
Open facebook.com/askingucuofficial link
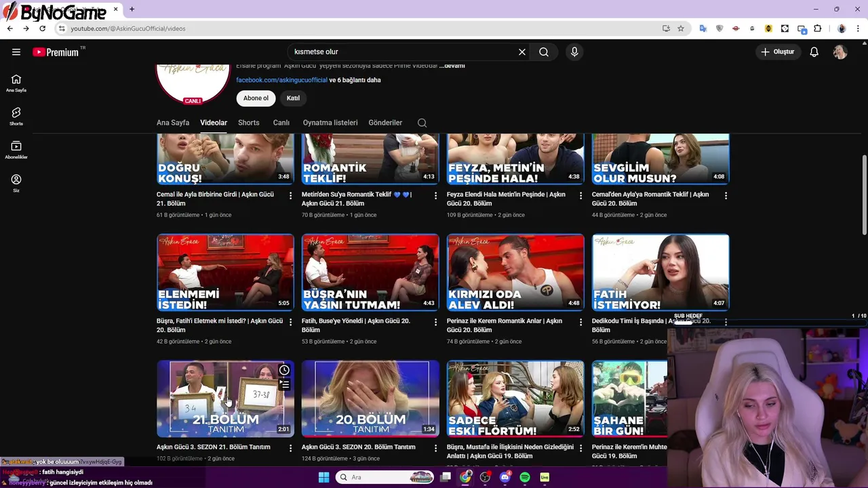tap(281, 80)
